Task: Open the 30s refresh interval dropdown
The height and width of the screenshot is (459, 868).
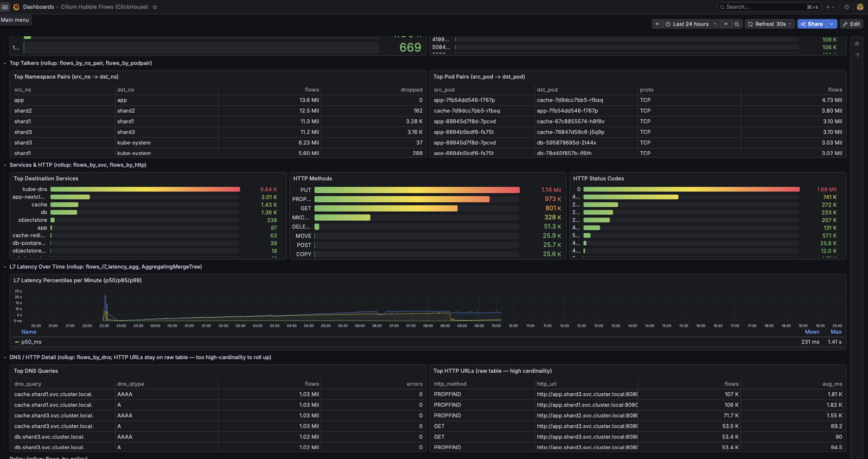Action: [784, 24]
